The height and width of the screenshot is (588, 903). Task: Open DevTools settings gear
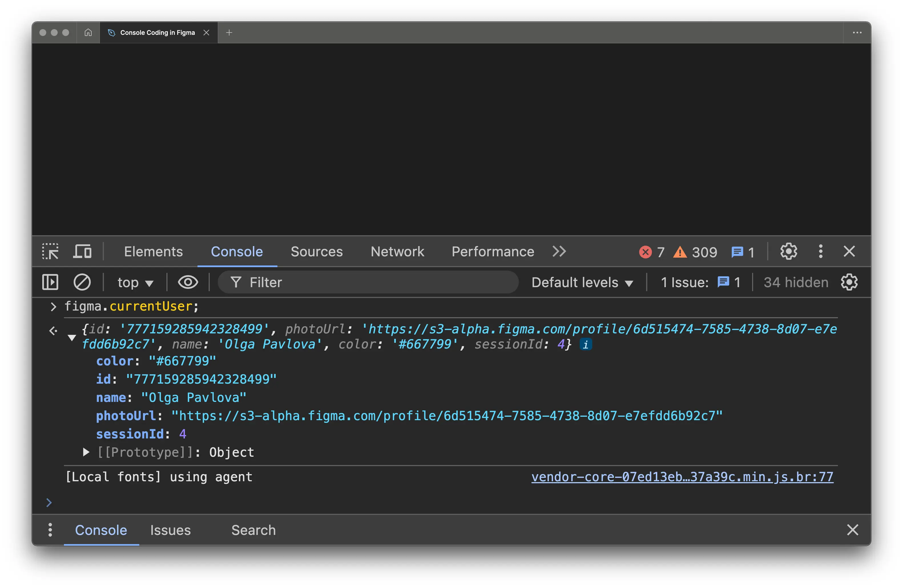789,251
